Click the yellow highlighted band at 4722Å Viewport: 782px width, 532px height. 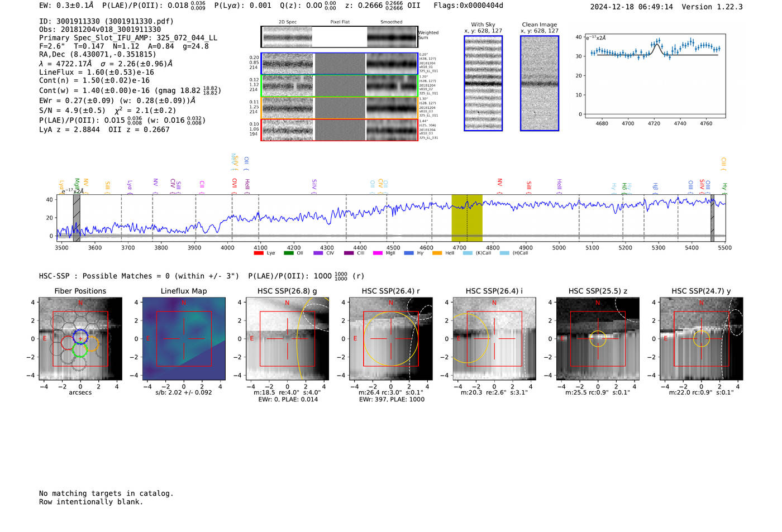[x=467, y=218]
